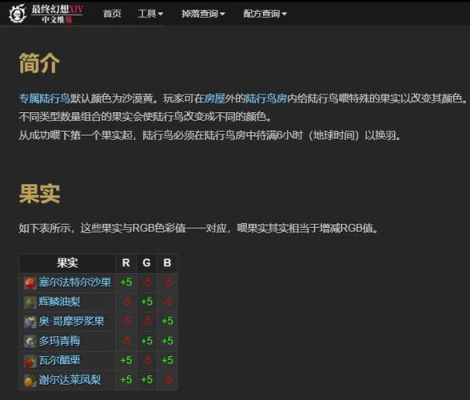The height and width of the screenshot is (400, 470).
Task: Select the 果实 column header in the table
Action: pos(67,263)
